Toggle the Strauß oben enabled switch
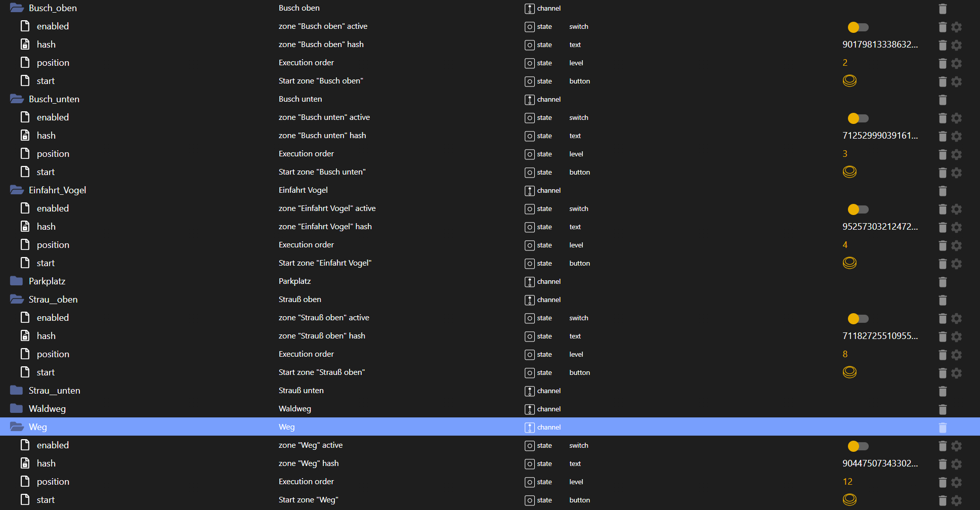Screen dimensions: 980x510 click(x=858, y=318)
